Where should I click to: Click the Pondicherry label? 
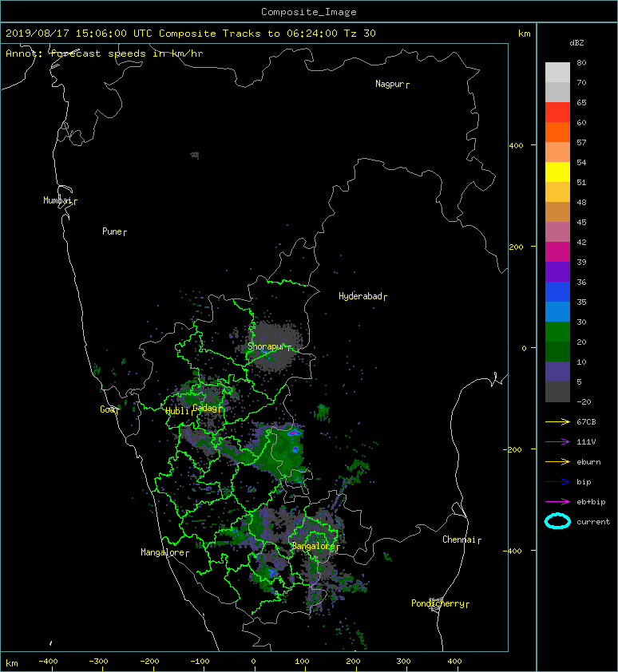click(440, 603)
